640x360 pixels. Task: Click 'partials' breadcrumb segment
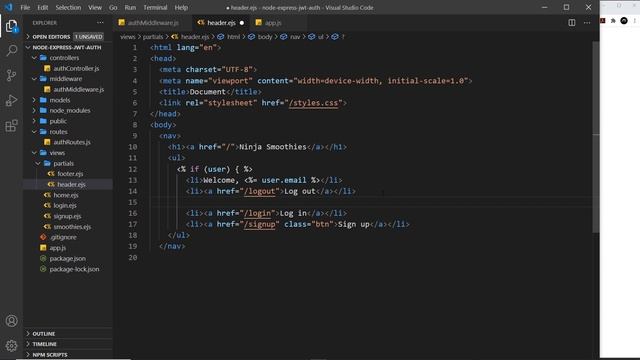pos(153,37)
